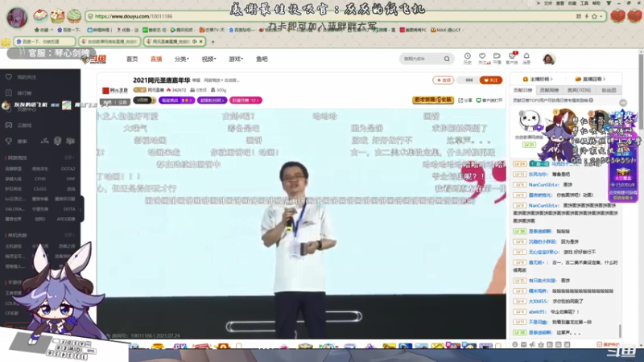Click the QR grid icon in address bar
This screenshot has height=362, width=644.
(579, 16)
